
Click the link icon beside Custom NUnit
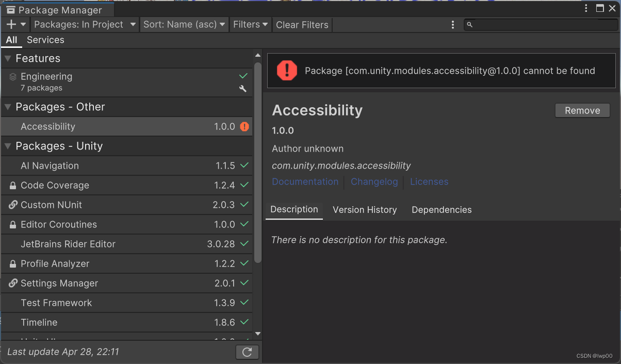(12, 205)
